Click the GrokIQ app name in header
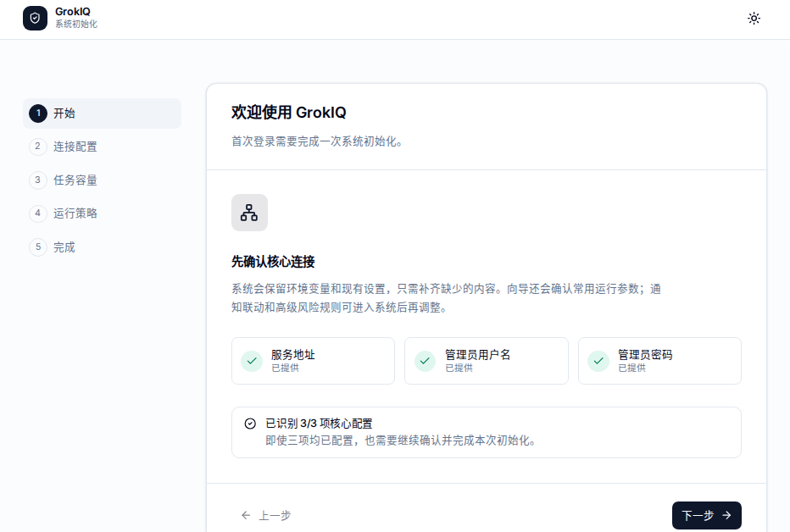The height and width of the screenshot is (532, 790). (73, 12)
